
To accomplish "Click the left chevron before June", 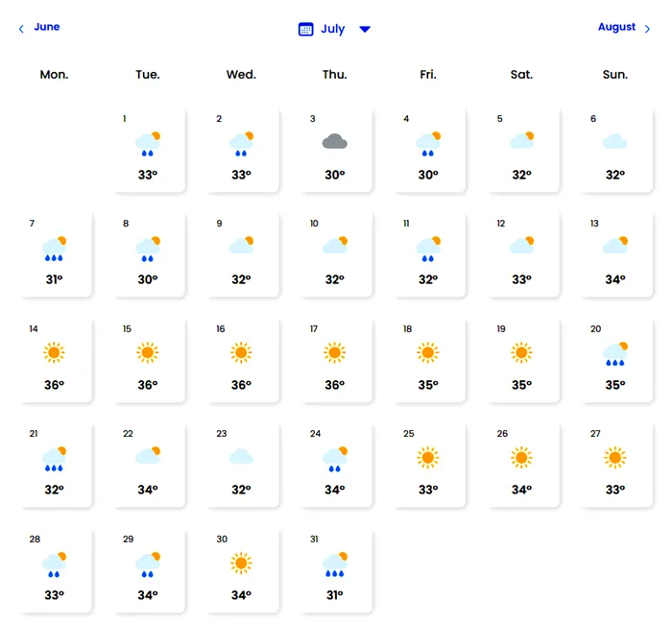I will (21, 29).
